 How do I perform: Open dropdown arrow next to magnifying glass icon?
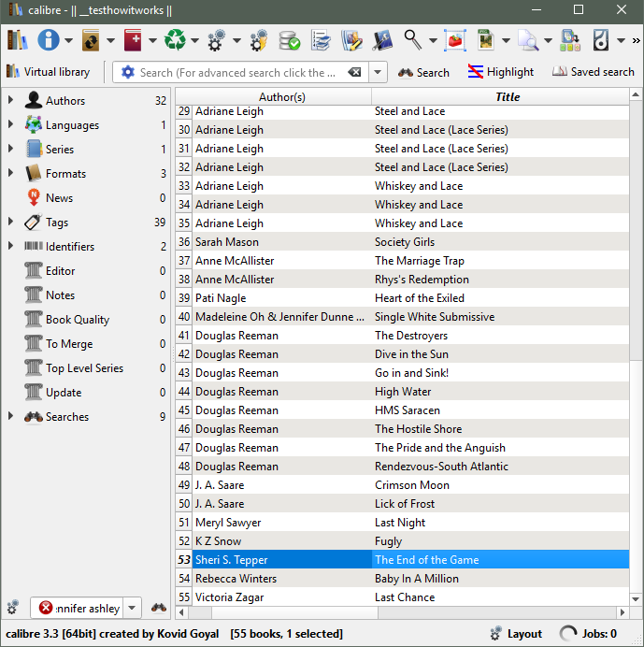[433, 40]
